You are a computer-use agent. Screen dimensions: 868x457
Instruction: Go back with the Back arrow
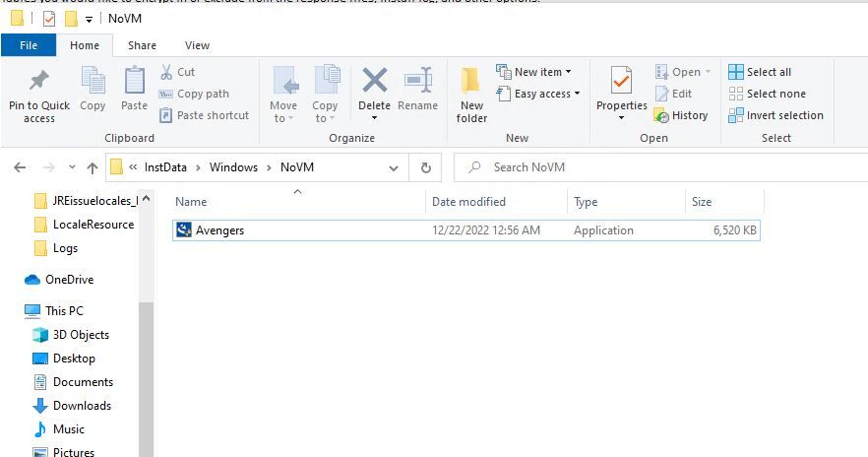pos(20,167)
